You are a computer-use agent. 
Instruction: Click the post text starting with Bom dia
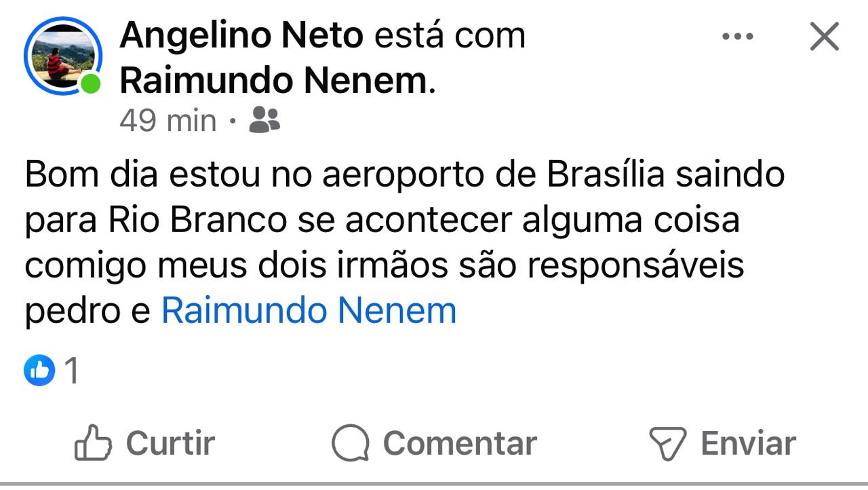click(404, 174)
